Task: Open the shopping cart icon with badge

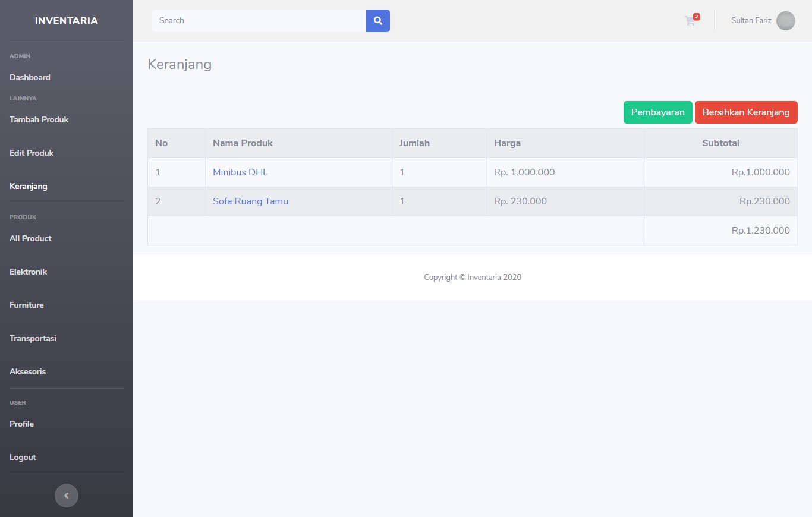Action: click(690, 21)
